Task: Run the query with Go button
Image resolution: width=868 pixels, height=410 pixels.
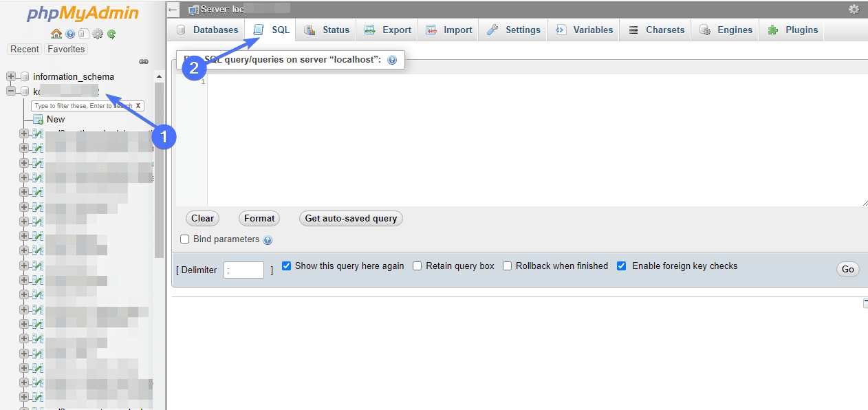Action: (x=847, y=270)
